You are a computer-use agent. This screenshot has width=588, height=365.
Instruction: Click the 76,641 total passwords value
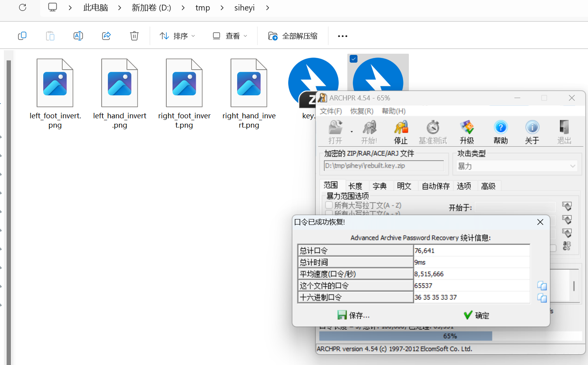tap(424, 251)
